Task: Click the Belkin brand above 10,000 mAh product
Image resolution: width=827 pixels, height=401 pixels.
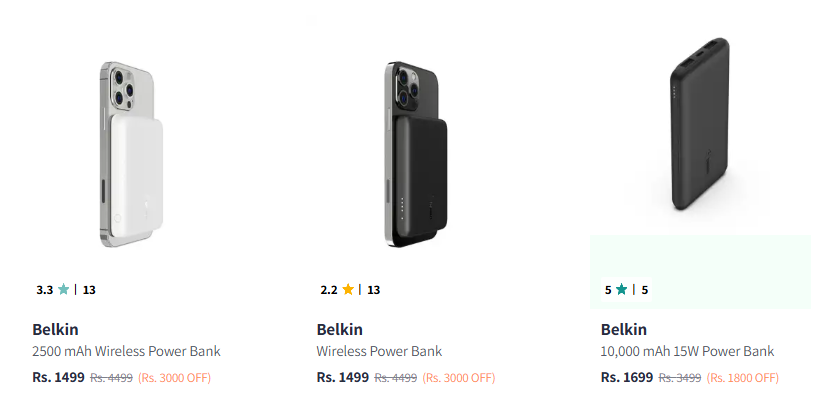Action: [x=624, y=329]
